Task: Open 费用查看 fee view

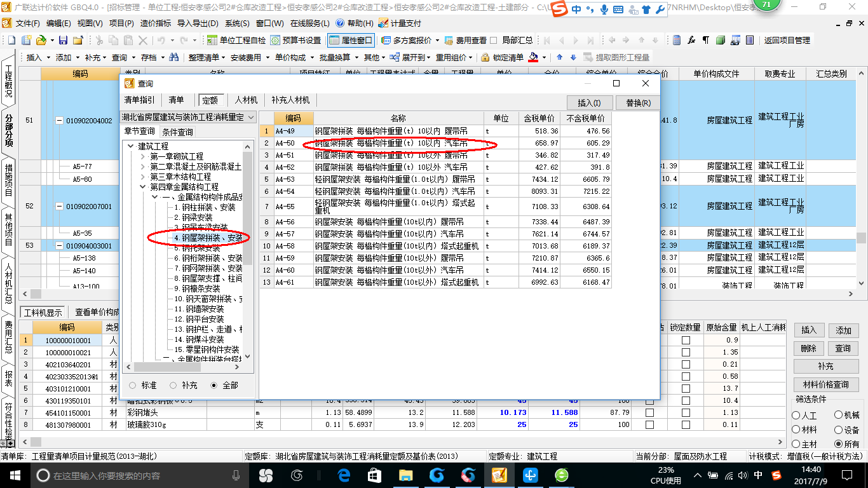Action: 466,40
